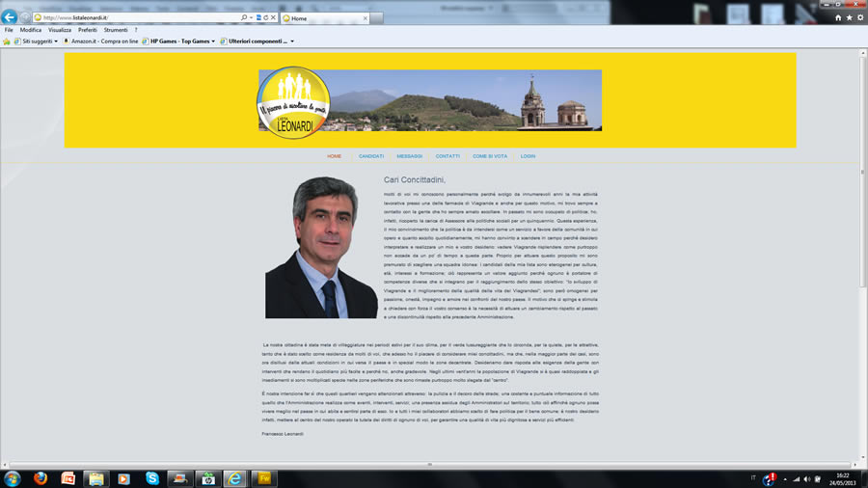
Task: Open Windows Media Player from taskbar
Action: tap(124, 478)
